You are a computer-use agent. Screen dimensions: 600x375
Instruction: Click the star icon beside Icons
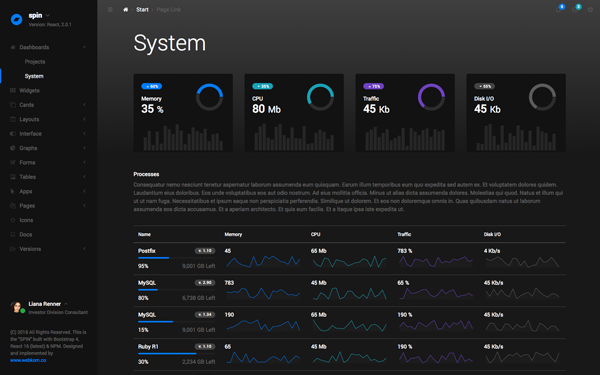coord(13,220)
